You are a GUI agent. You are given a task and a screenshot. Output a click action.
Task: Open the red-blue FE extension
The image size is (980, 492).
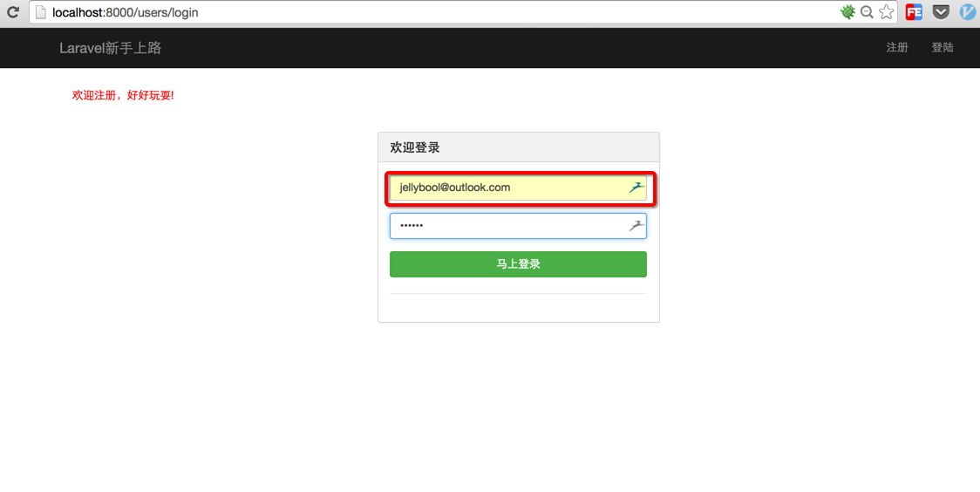tap(914, 12)
